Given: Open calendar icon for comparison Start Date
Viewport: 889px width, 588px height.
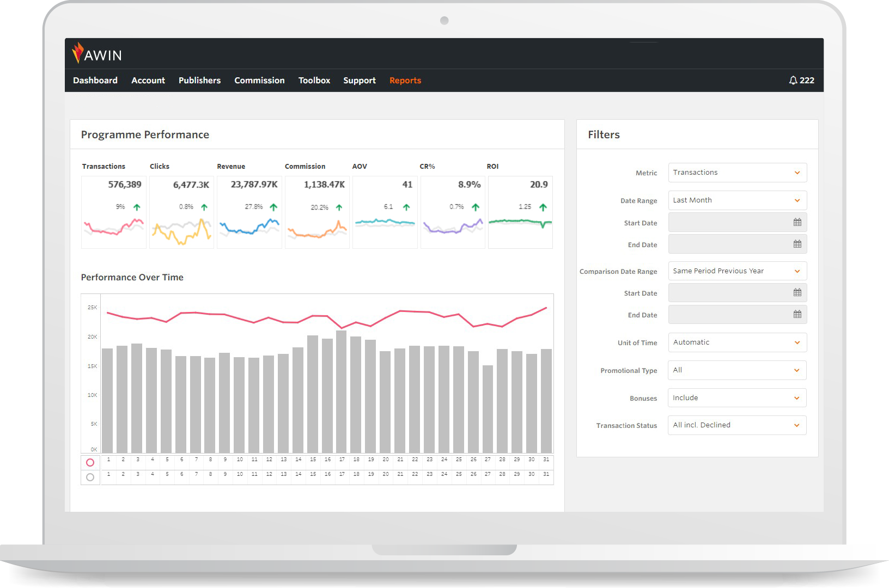Looking at the screenshot, I should [797, 293].
